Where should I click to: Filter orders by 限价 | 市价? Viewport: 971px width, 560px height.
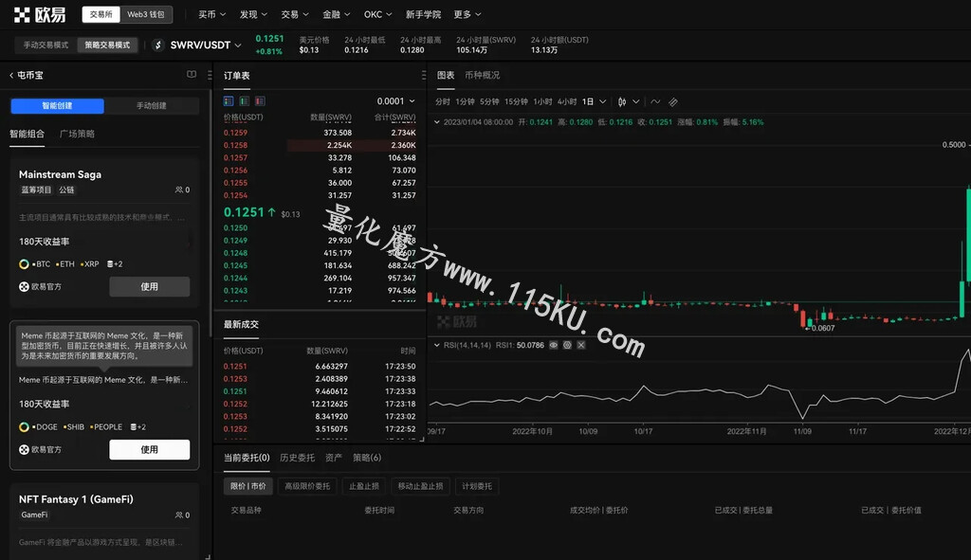[x=247, y=486]
